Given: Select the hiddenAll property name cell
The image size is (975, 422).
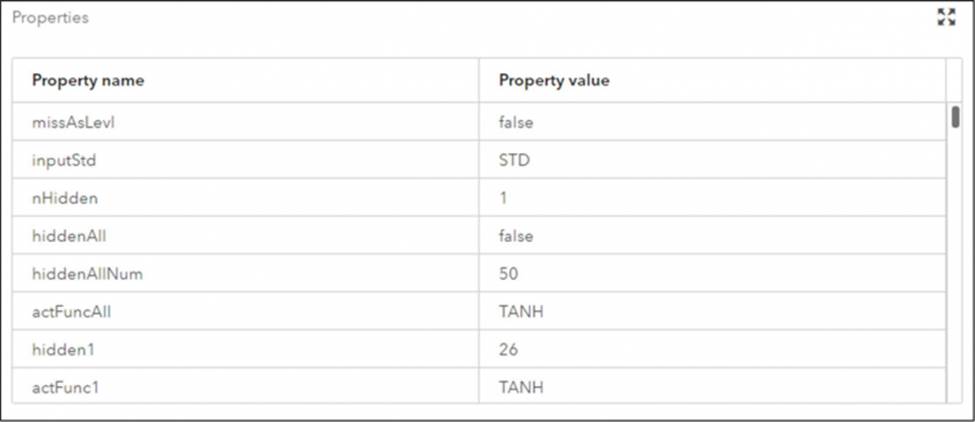Looking at the screenshot, I should click(246, 236).
